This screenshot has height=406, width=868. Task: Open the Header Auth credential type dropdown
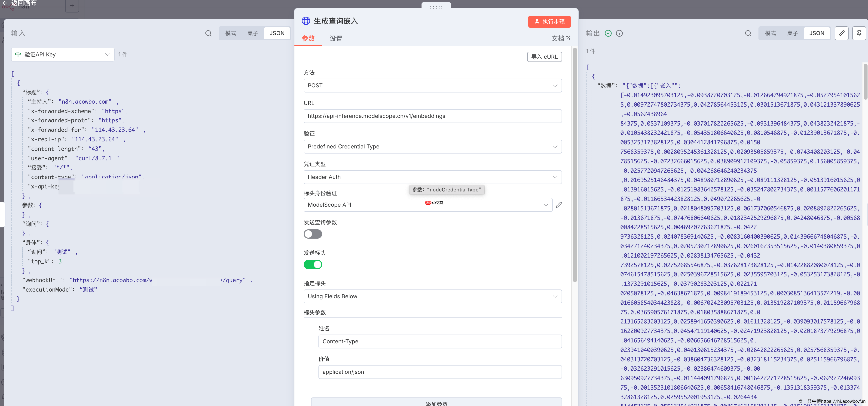432,177
